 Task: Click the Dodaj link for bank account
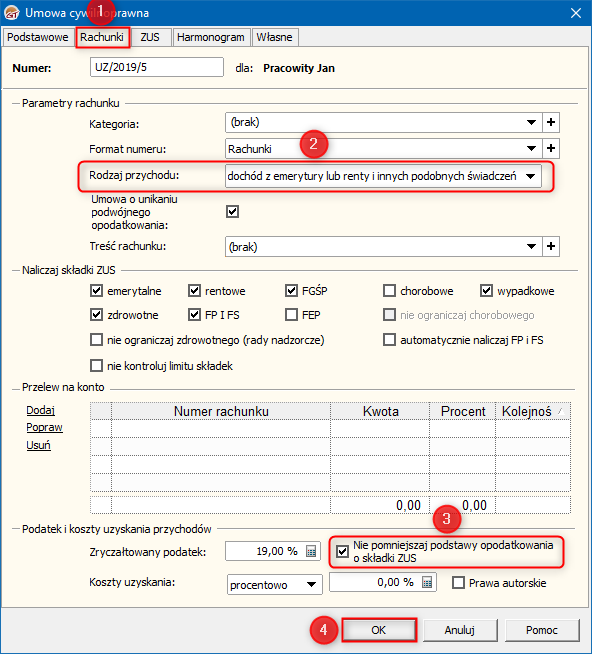click(x=40, y=410)
